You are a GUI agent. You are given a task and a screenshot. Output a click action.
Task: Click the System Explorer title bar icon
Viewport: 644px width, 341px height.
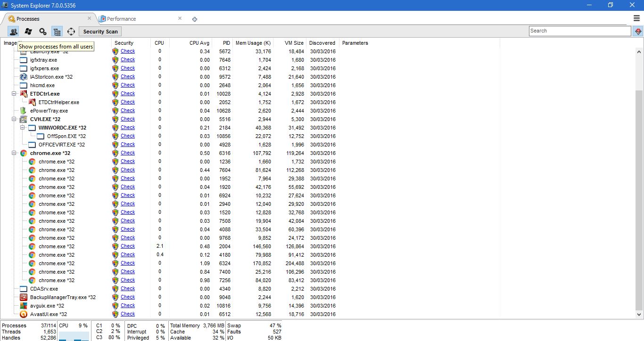click(x=4, y=5)
